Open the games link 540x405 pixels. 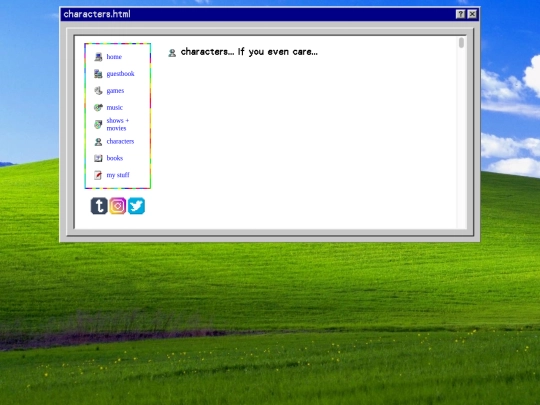coord(115,91)
